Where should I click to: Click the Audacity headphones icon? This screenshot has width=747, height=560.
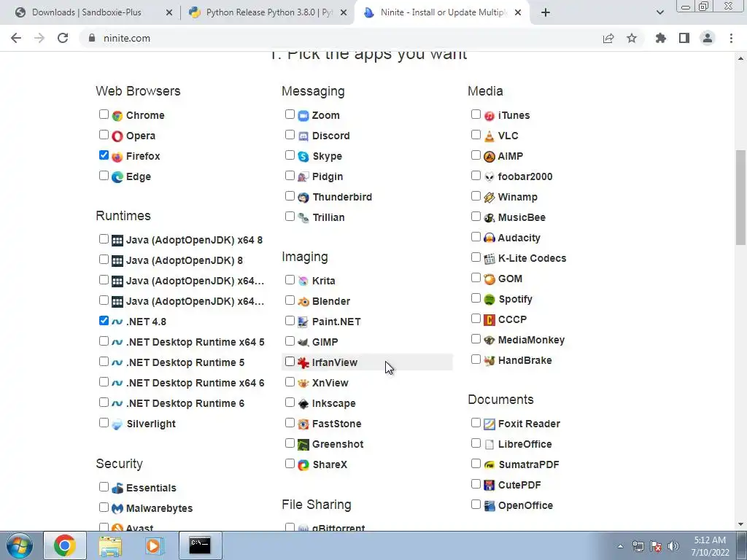(x=489, y=238)
